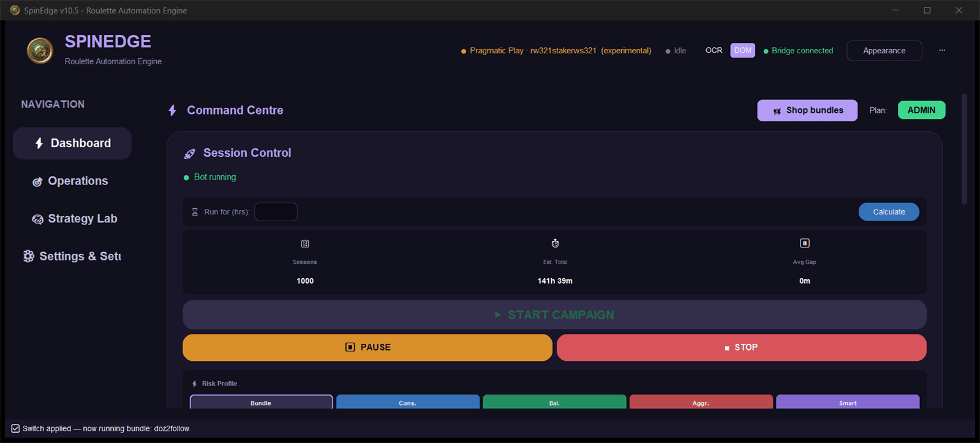Click the lightning icon beside Command Centre
Viewport: 980px width, 443px height.
click(x=172, y=110)
